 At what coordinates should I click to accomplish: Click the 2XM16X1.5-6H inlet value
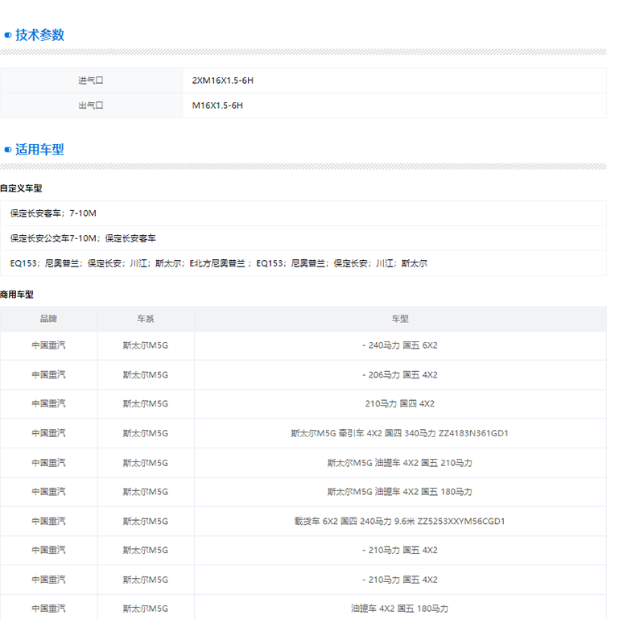[223, 80]
